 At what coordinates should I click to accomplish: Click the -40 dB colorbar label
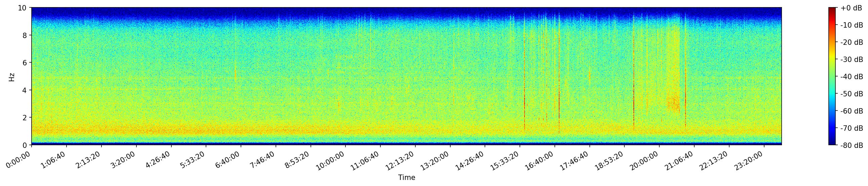click(851, 76)
